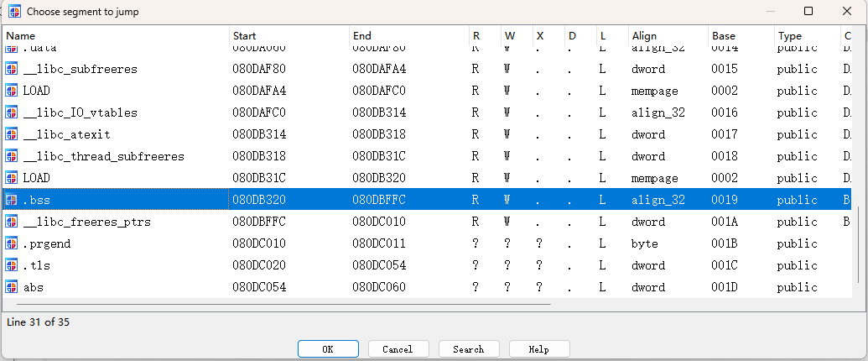Select the __libc_thread_subfreeres segment row

click(x=428, y=156)
